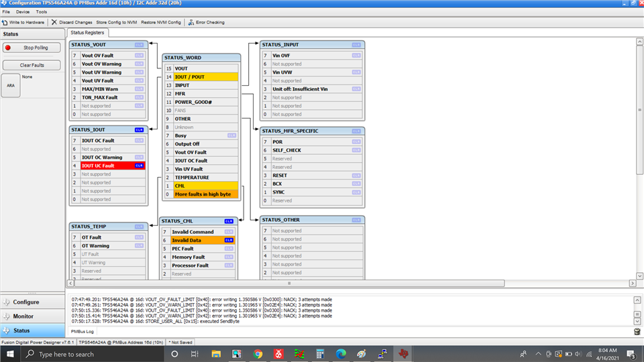Open Error Checking tool
Image resolution: width=644 pixels, height=362 pixels.
click(206, 22)
